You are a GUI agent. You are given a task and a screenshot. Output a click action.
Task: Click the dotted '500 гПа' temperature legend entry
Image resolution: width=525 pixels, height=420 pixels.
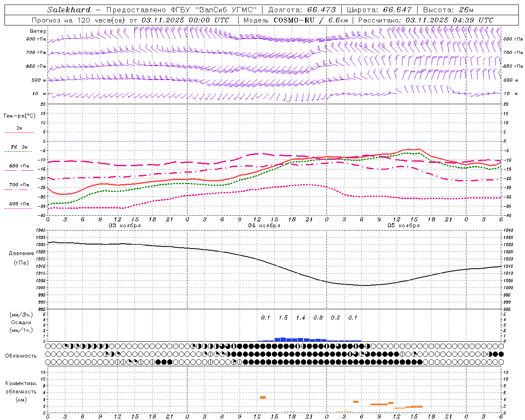(x=19, y=205)
